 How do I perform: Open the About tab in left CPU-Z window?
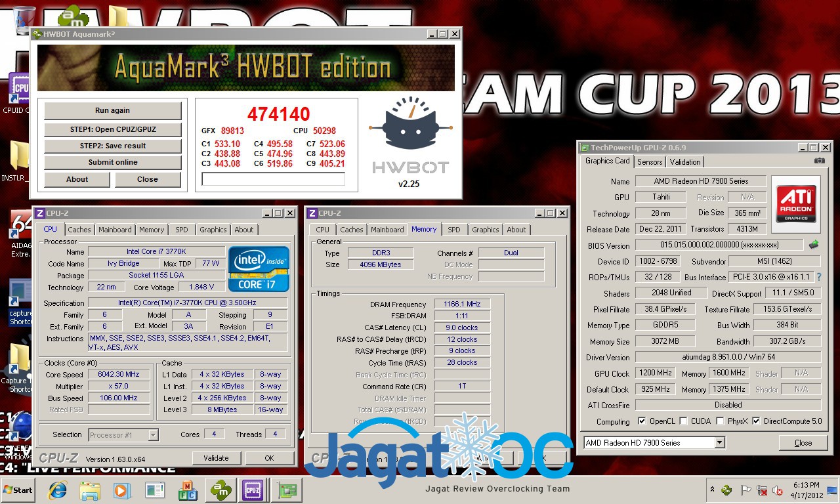click(244, 230)
